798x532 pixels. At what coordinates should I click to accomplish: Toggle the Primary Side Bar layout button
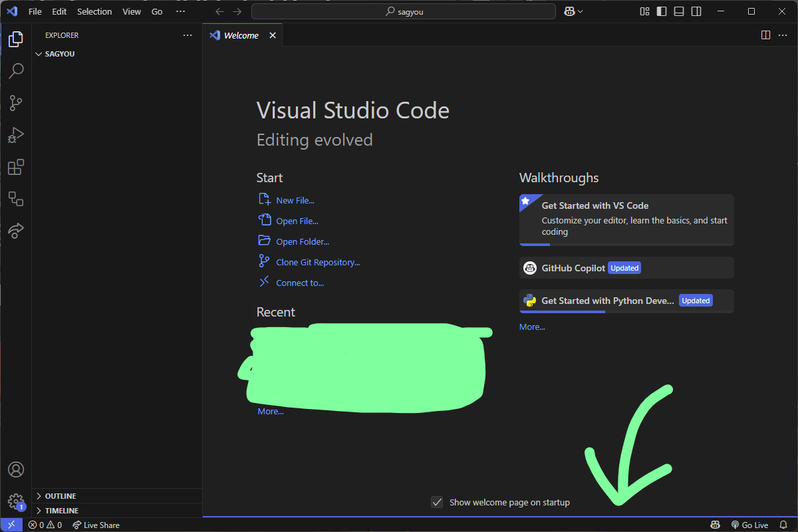(662, 11)
